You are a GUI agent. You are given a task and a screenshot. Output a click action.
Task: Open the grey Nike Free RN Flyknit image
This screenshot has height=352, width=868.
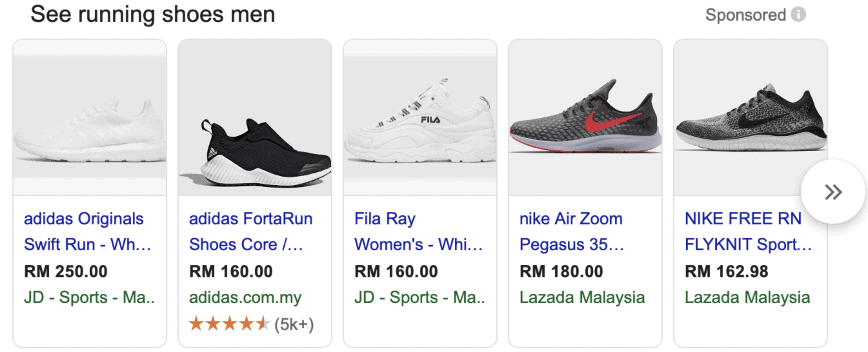pyautogui.click(x=750, y=121)
